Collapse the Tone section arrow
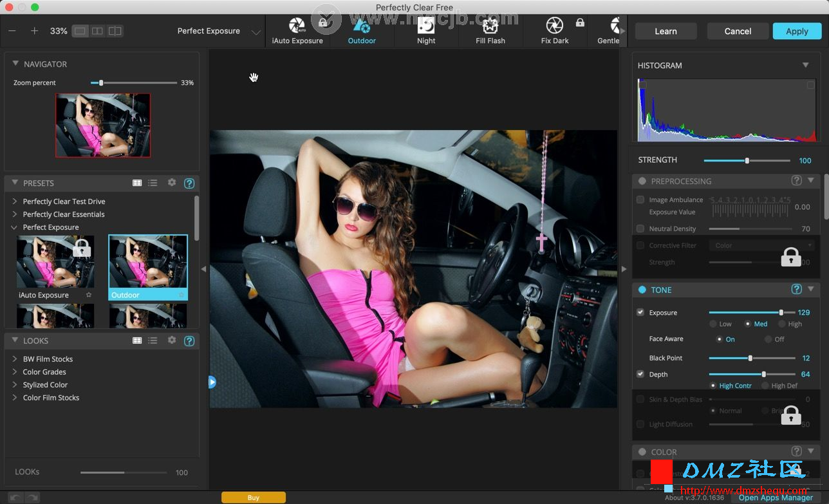The width and height of the screenshot is (829, 504). [810, 290]
